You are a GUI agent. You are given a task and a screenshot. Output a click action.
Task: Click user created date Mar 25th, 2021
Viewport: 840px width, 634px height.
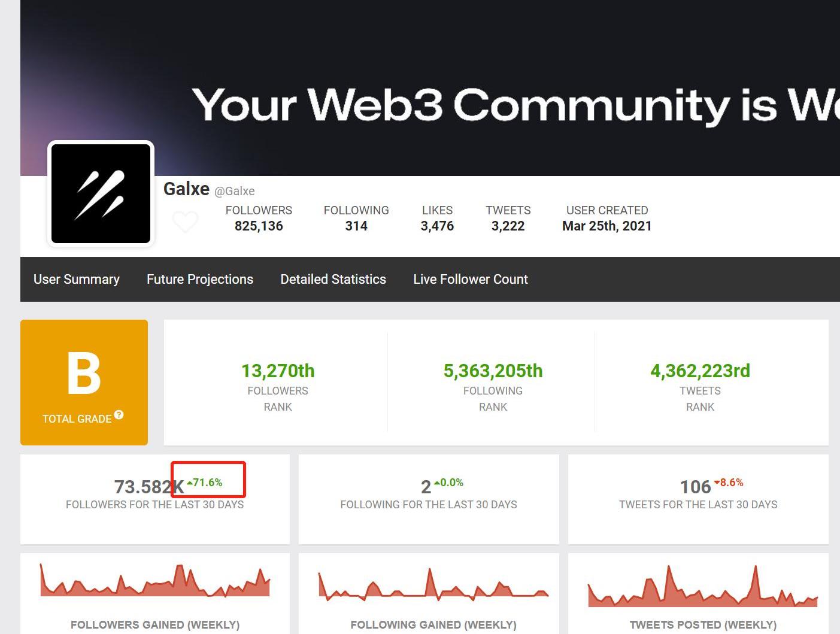607,226
